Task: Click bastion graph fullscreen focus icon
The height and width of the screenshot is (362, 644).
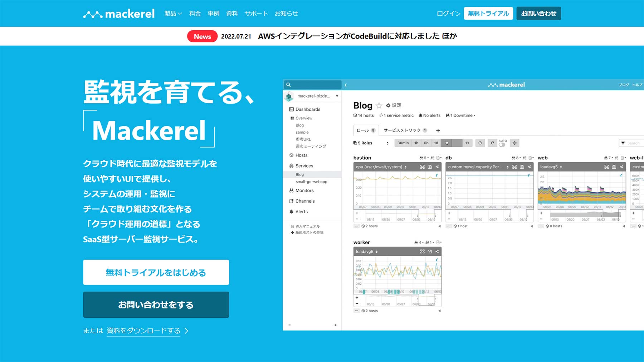Action: [x=422, y=167]
